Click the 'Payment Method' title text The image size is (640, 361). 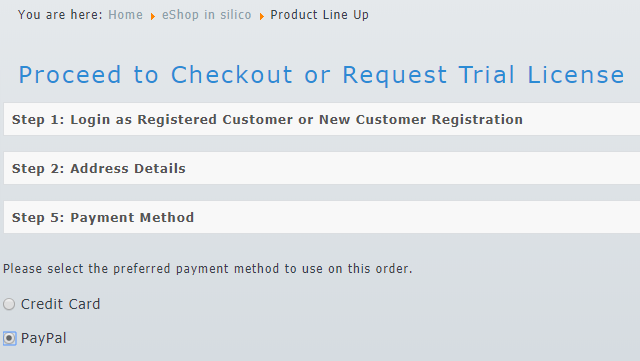[132, 218]
